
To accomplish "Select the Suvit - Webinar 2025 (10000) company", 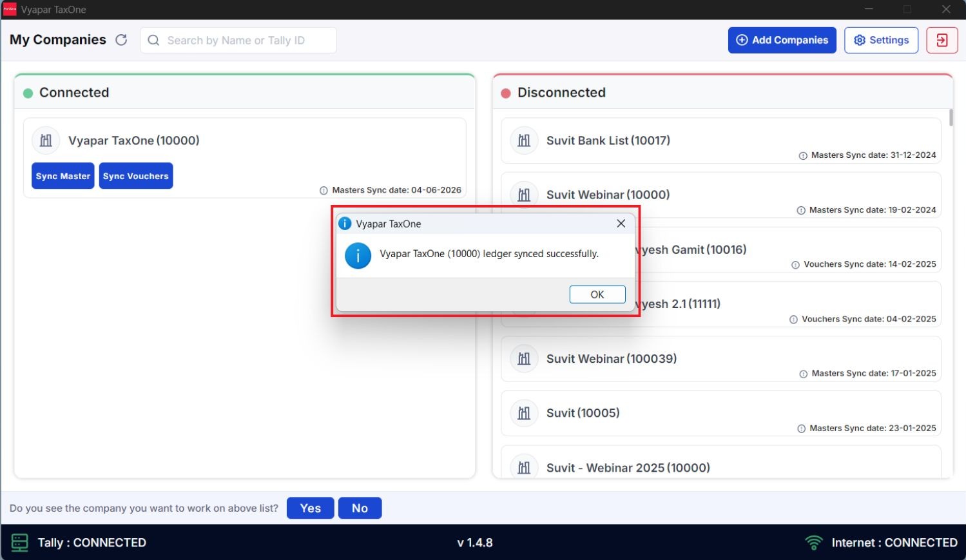I will pos(721,462).
